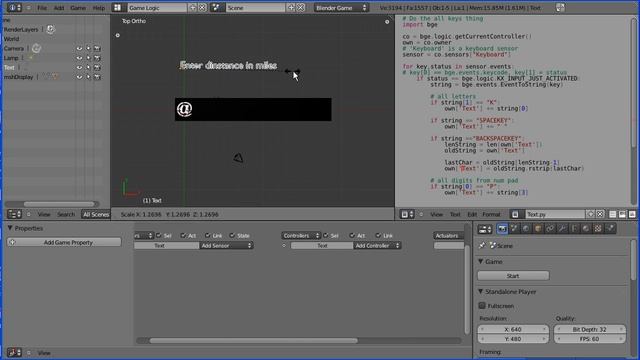Select the World properties tab icon

click(x=526, y=229)
